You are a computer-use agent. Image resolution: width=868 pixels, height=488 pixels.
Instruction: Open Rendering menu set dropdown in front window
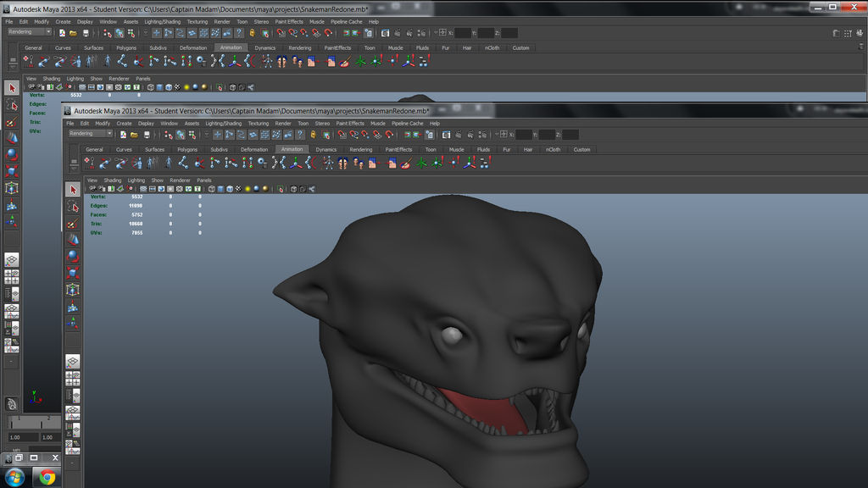tap(90, 133)
